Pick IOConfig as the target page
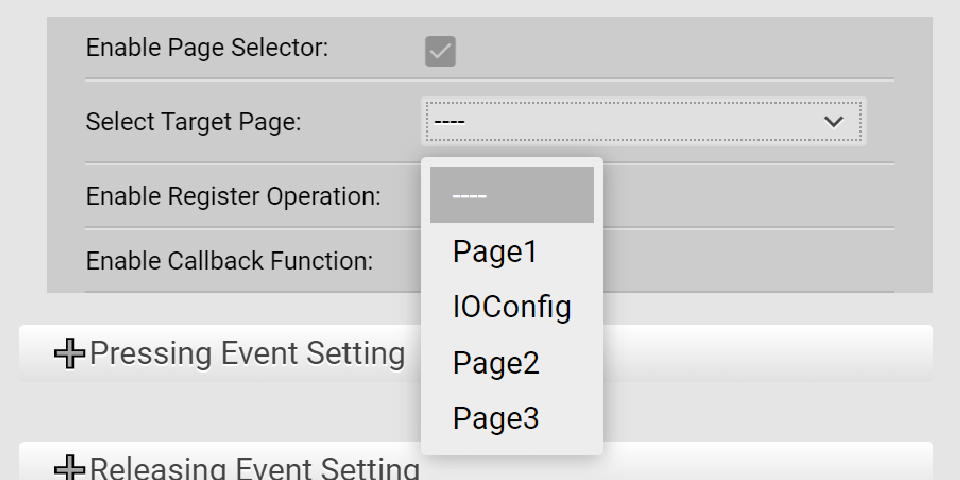 [511, 306]
